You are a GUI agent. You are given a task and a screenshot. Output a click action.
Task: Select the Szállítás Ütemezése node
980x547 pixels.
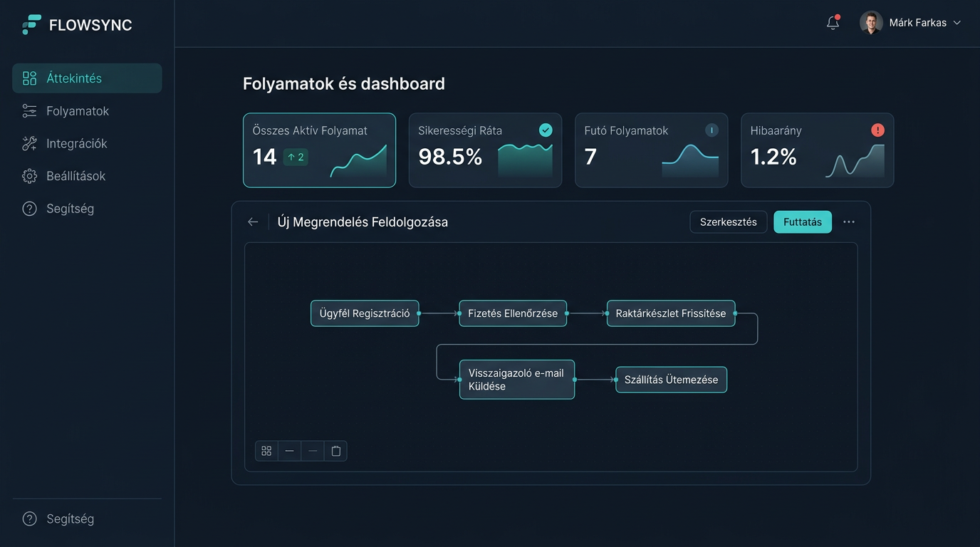(672, 380)
